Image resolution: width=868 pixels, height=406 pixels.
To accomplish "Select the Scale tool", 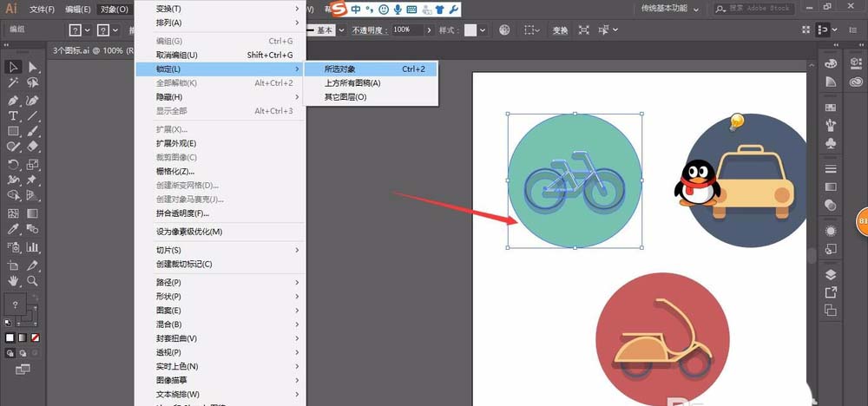I will pyautogui.click(x=33, y=164).
